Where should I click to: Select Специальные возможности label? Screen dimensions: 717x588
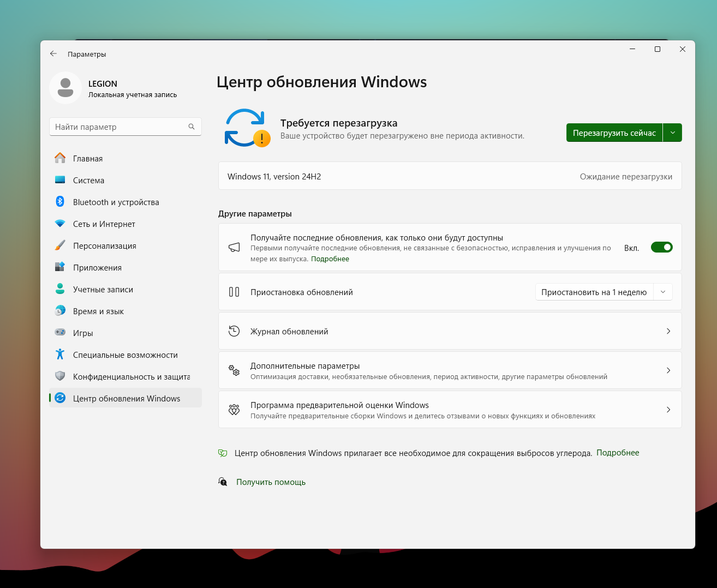tap(126, 355)
